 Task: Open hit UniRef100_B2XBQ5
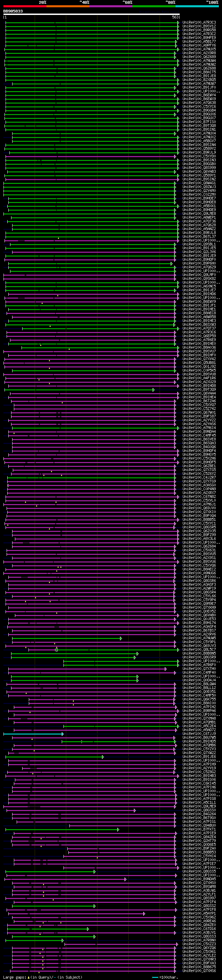(199, 80)
